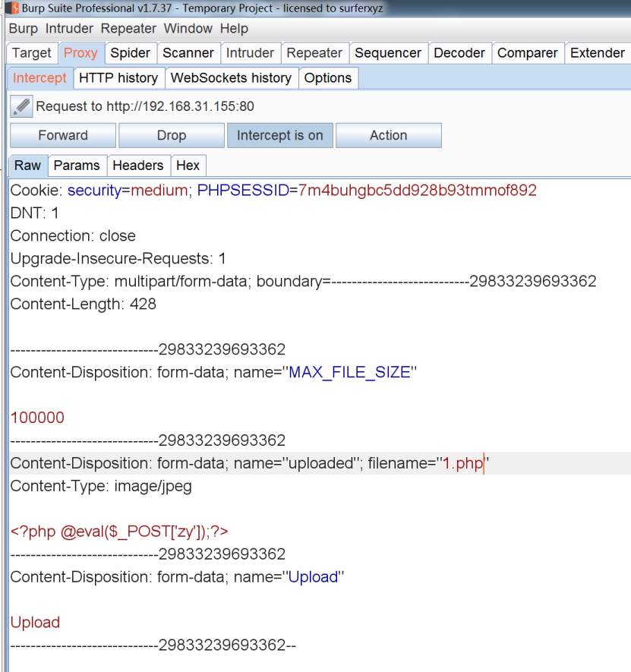This screenshot has width=631, height=672.
Task: Switch to the Comparer tab
Action: [527, 53]
